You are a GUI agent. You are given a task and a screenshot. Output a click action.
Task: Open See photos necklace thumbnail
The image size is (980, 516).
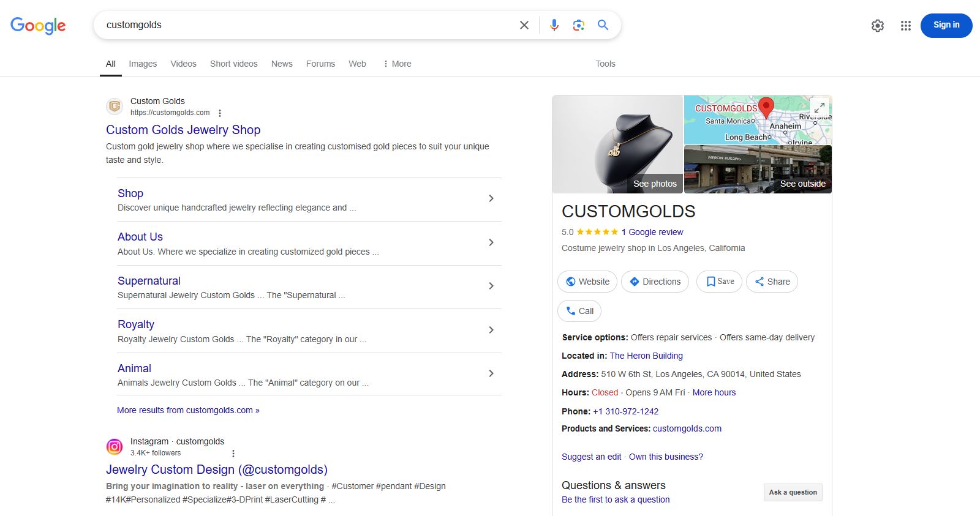(617, 144)
